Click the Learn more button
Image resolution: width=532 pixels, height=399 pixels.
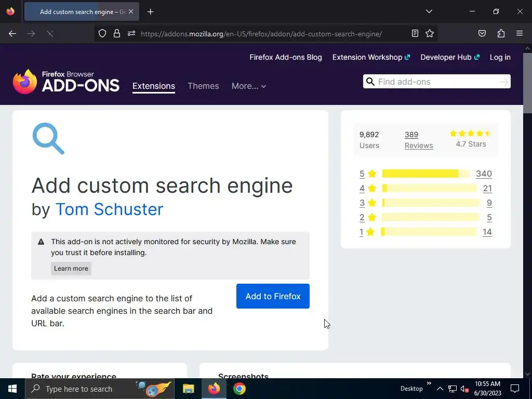pyautogui.click(x=71, y=269)
